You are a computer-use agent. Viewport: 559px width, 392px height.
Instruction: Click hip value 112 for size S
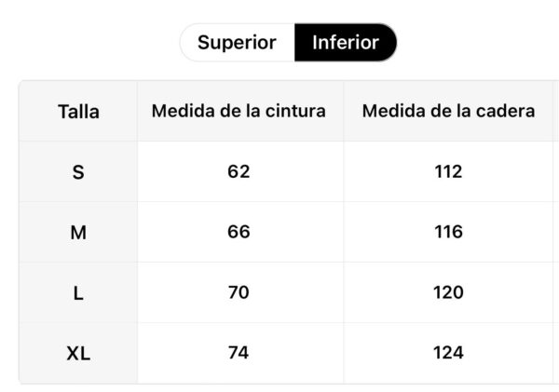coord(448,171)
